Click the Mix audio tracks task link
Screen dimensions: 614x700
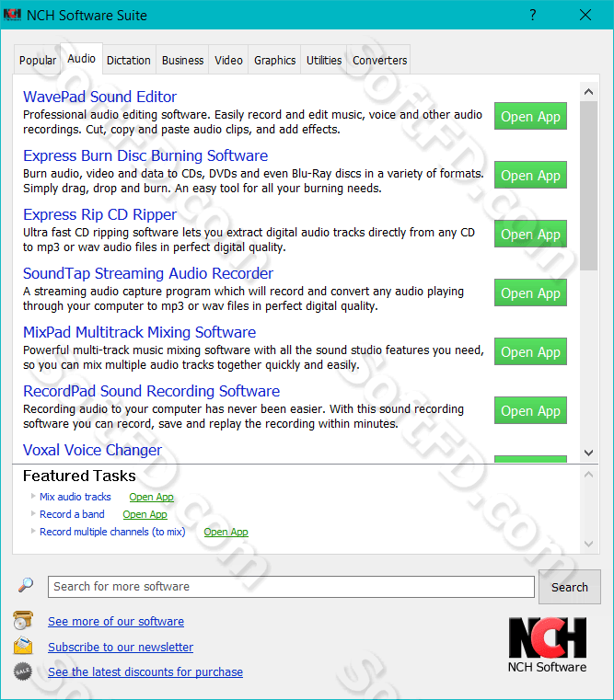point(75,497)
